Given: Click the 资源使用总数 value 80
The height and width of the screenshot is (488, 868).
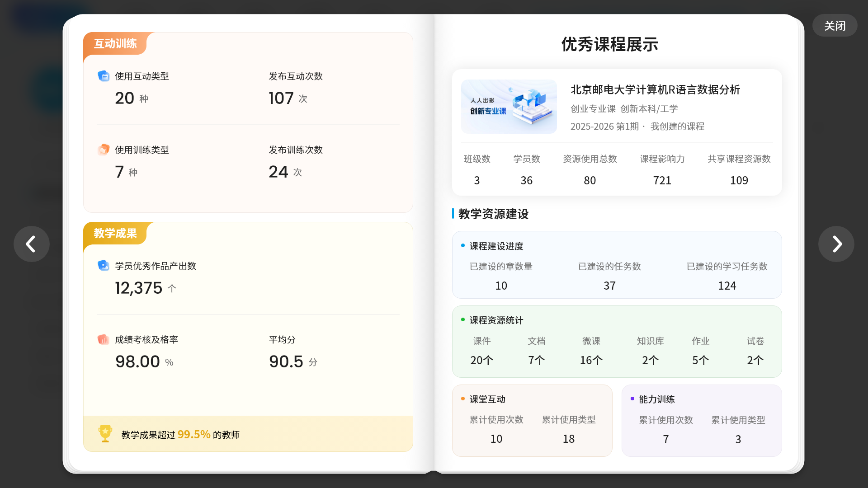Looking at the screenshot, I should pos(590,180).
